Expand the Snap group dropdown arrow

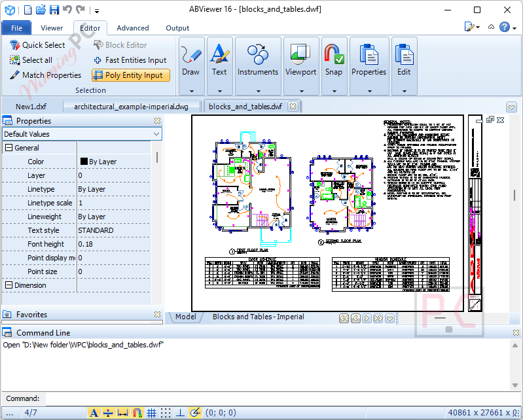coord(334,91)
